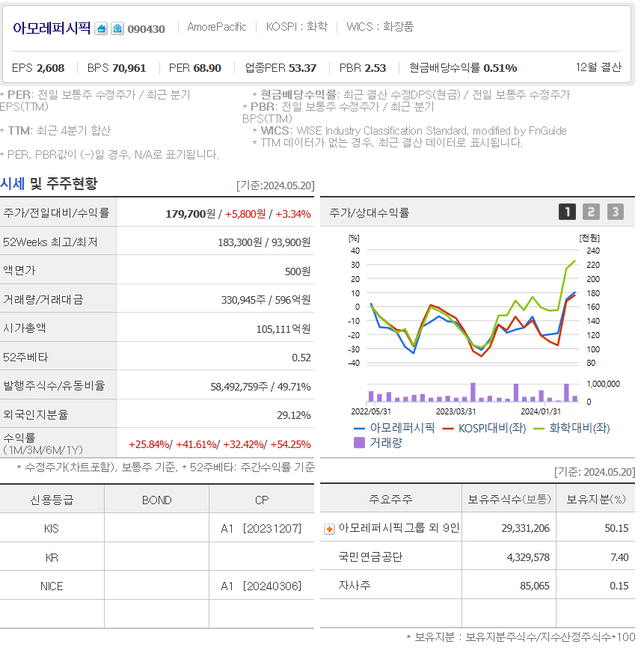
Task: Switch to chart tab 2
Action: pyautogui.click(x=591, y=212)
